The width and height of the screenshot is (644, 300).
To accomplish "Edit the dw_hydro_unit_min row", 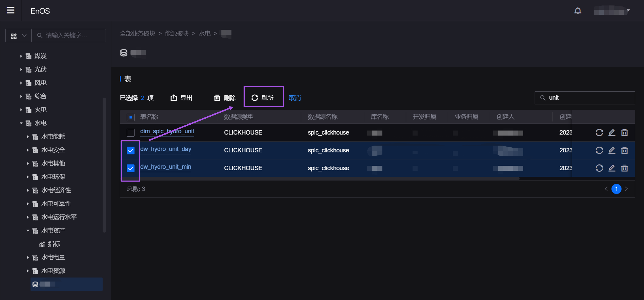I will (612, 168).
